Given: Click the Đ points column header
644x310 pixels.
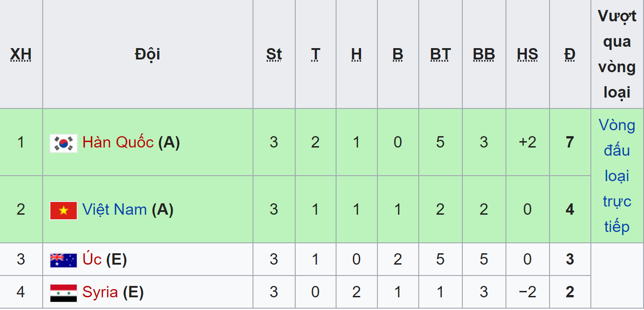Looking at the screenshot, I should 570,54.
